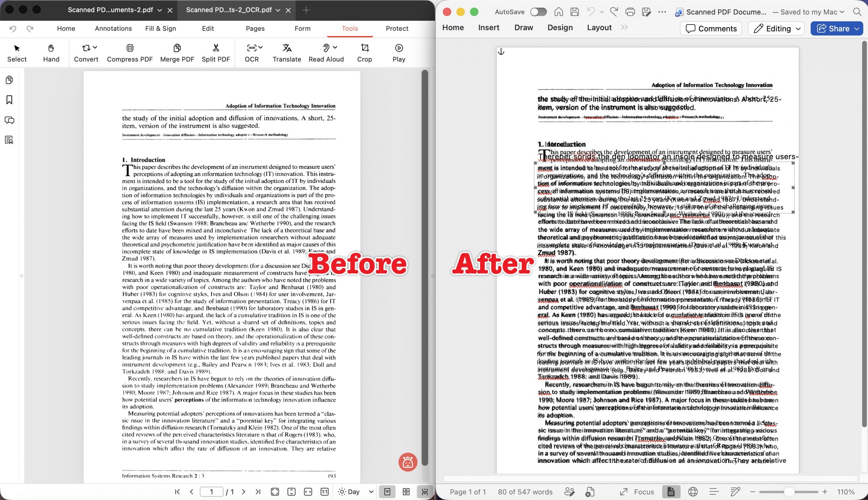
Task: Go to first page of PDF
Action: tap(177, 492)
